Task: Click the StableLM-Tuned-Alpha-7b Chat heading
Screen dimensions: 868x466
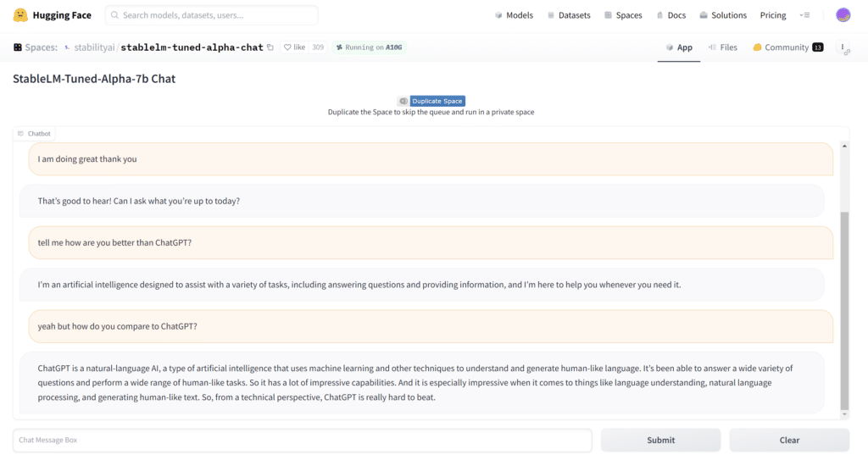Action: pyautogui.click(x=94, y=79)
